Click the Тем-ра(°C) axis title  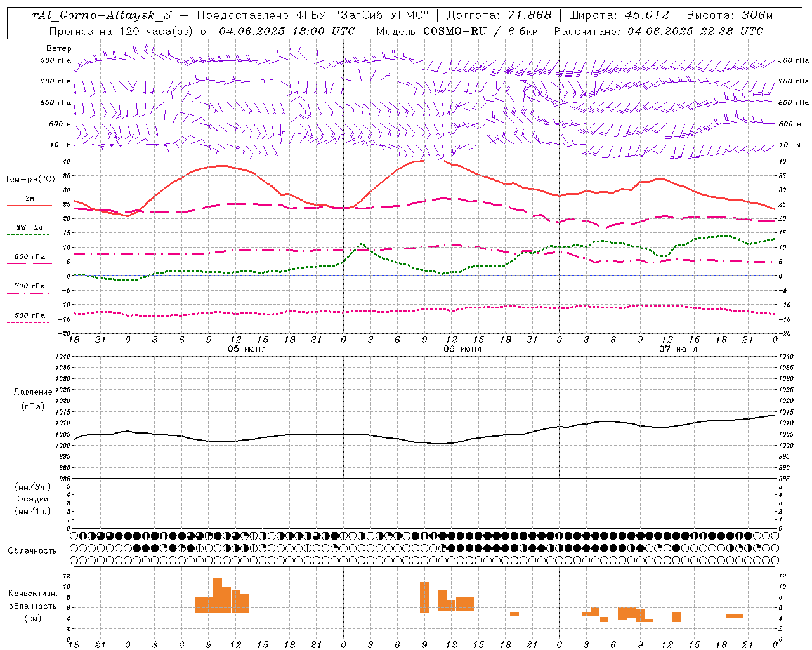30,180
